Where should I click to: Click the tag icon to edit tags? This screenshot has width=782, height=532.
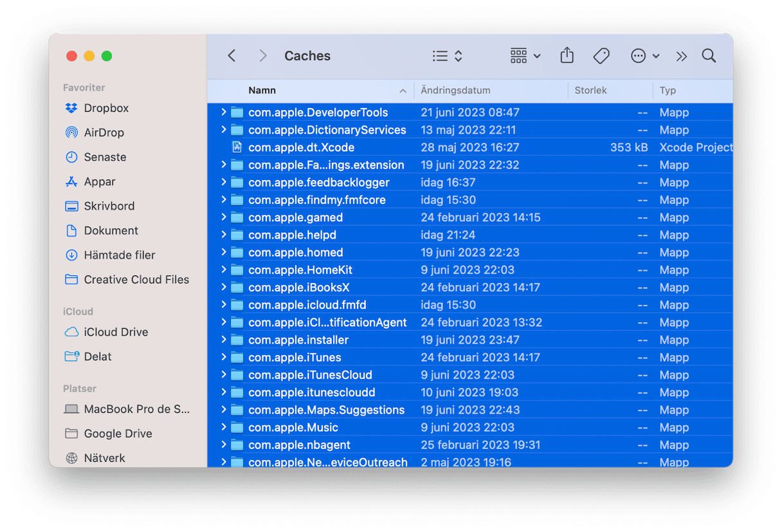point(601,56)
